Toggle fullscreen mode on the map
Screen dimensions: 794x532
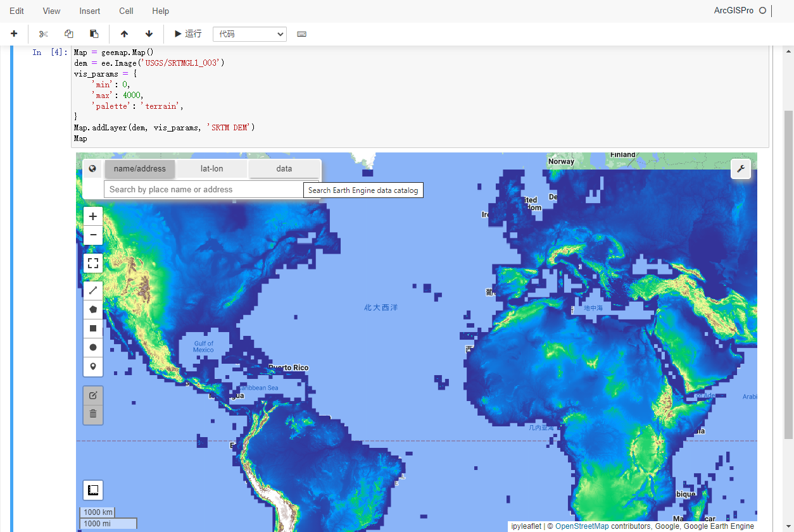click(92, 263)
